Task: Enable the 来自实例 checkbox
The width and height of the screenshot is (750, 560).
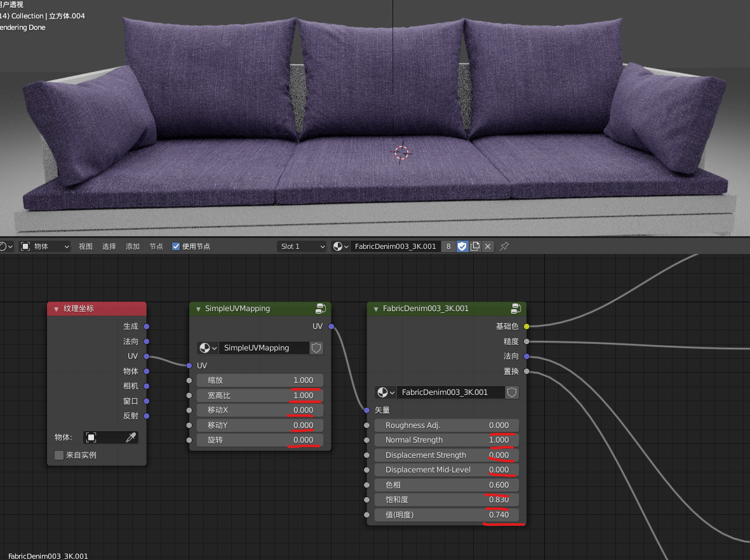Action: tap(59, 455)
